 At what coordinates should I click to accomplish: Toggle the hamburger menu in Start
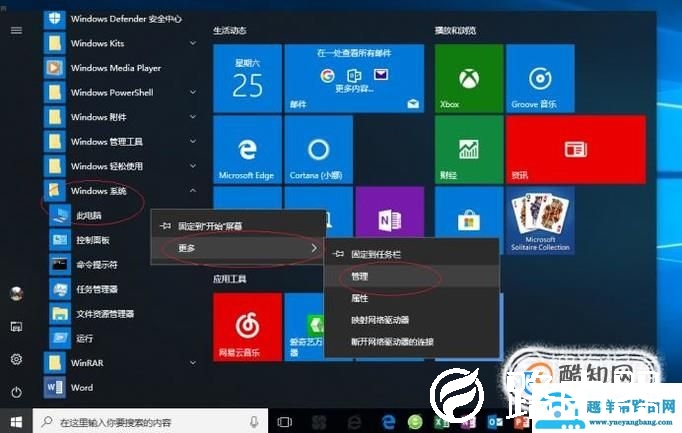pyautogui.click(x=16, y=30)
